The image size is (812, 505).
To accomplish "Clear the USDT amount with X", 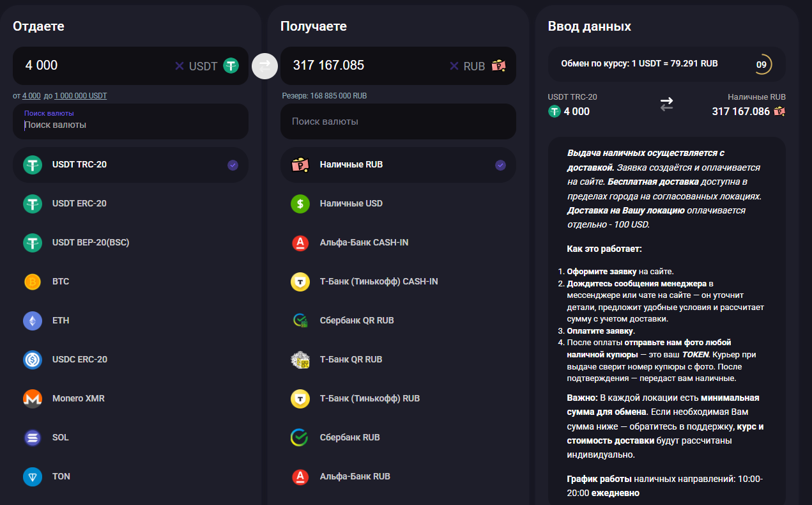I will click(x=180, y=66).
